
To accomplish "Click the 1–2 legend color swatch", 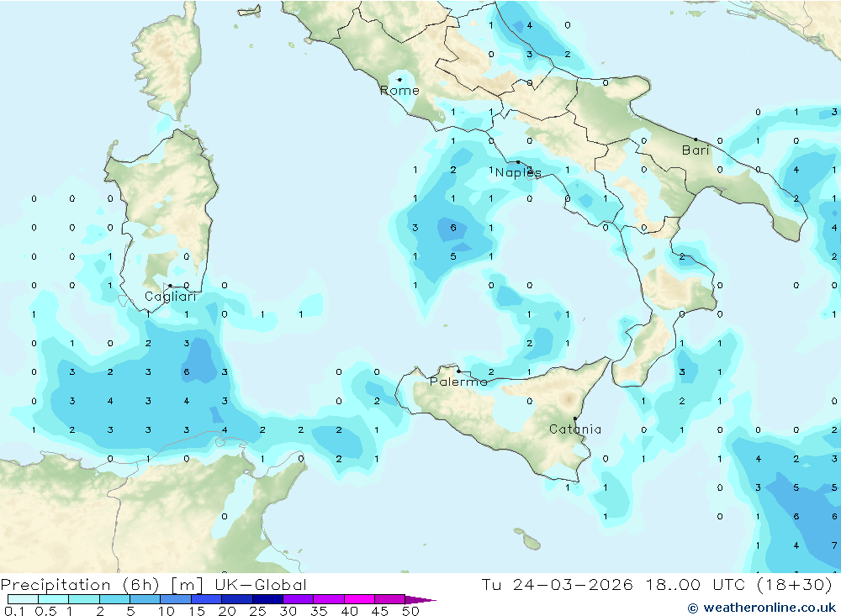I will click(x=84, y=599).
